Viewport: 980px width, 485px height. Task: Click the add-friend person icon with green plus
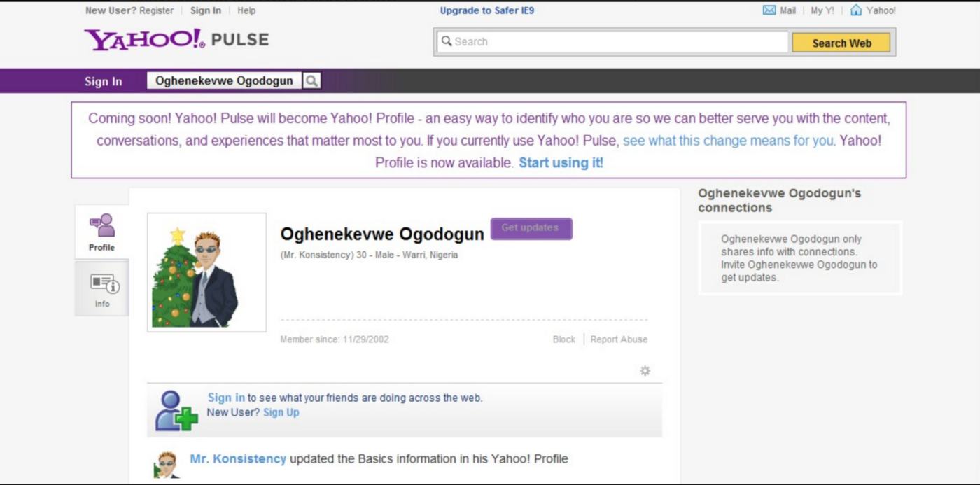coord(176,410)
